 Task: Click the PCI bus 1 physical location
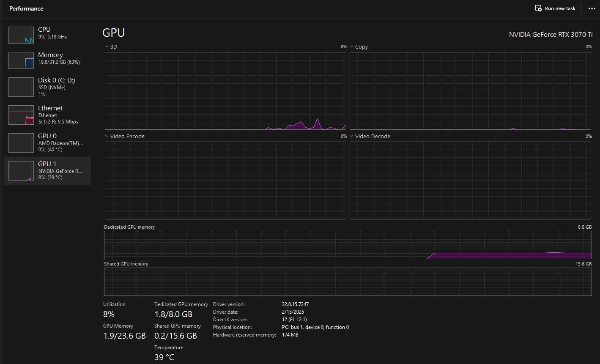[315, 327]
